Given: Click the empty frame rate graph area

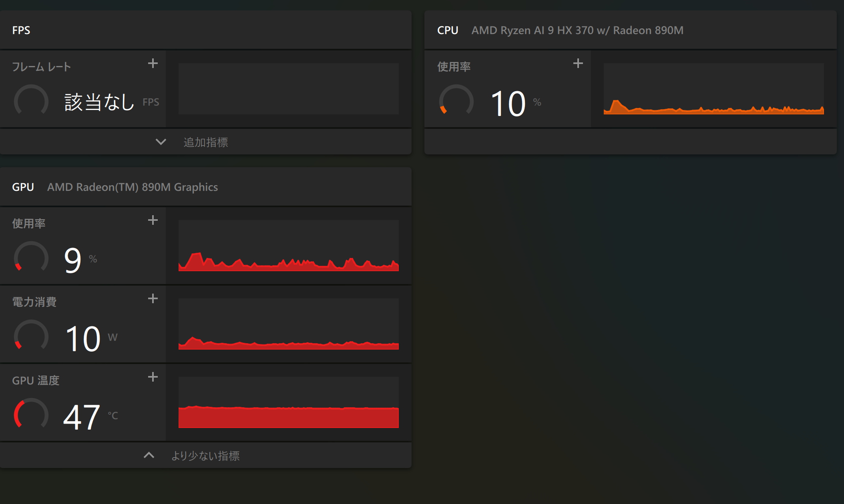Looking at the screenshot, I should [x=288, y=89].
